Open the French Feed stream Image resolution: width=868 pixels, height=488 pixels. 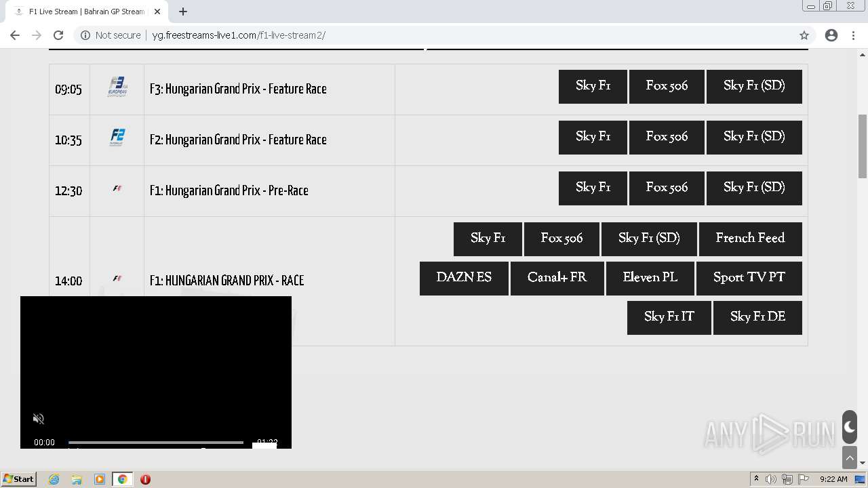(x=751, y=239)
